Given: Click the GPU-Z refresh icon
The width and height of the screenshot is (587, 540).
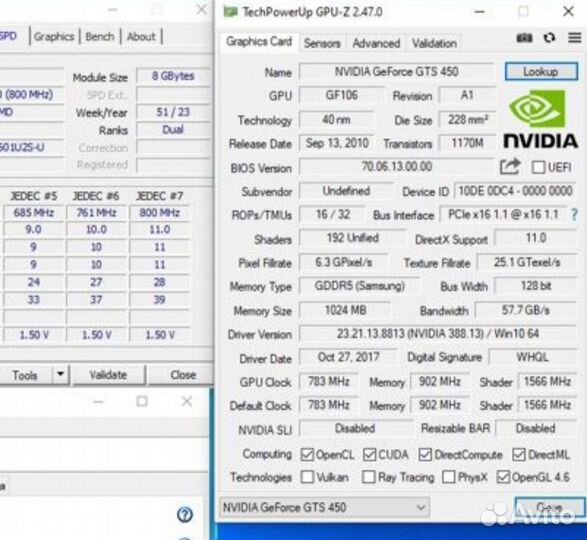Looking at the screenshot, I should pyautogui.click(x=549, y=38).
